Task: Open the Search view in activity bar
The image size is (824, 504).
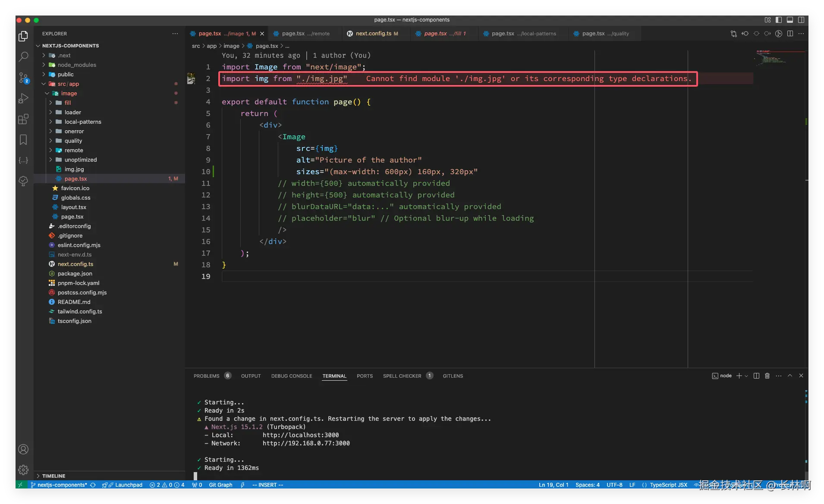Action: click(x=23, y=56)
